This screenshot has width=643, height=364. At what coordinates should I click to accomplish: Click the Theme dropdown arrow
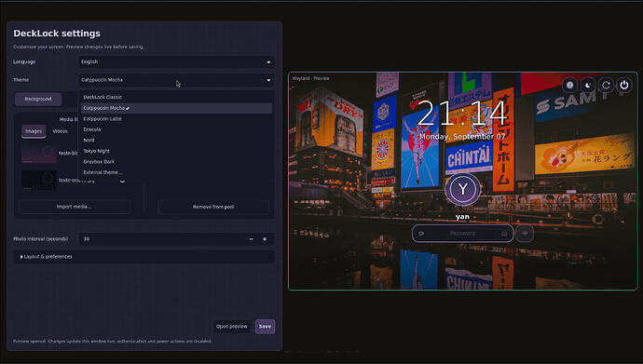268,80
